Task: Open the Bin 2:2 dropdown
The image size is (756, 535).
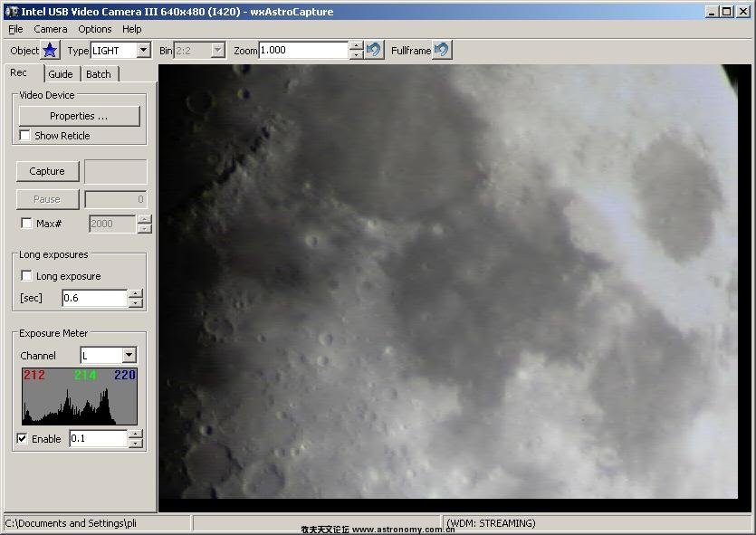Action: [x=217, y=51]
